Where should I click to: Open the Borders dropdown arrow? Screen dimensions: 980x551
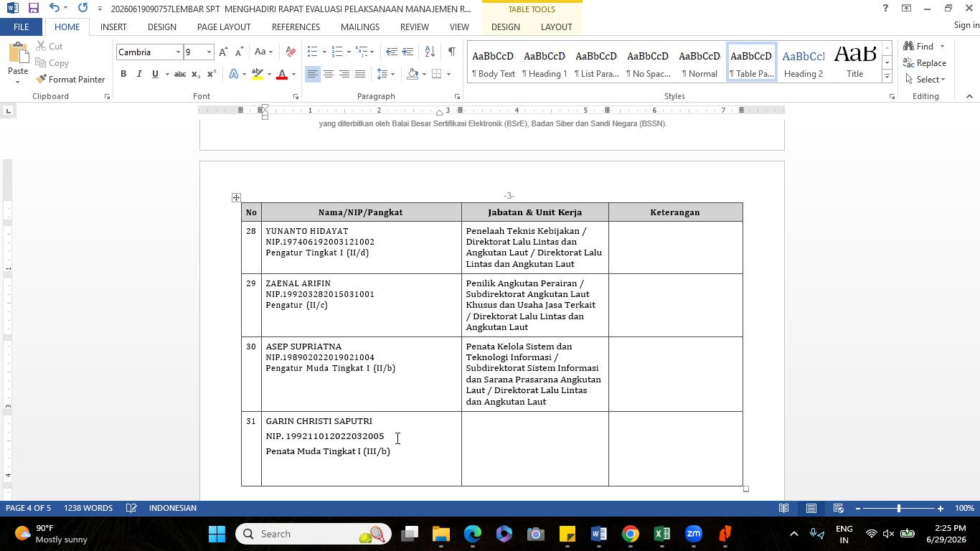tap(448, 74)
